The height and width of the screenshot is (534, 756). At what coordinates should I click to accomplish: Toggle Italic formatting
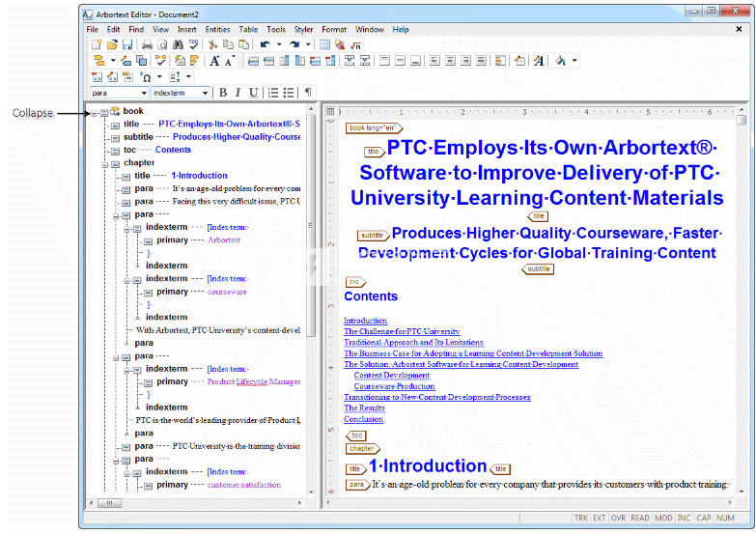tap(238, 93)
